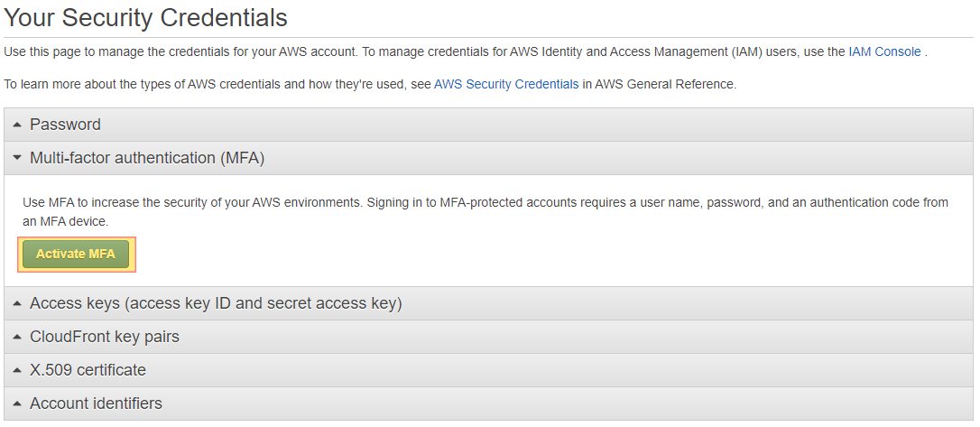Expand the Account identifiers arrow

click(x=17, y=404)
